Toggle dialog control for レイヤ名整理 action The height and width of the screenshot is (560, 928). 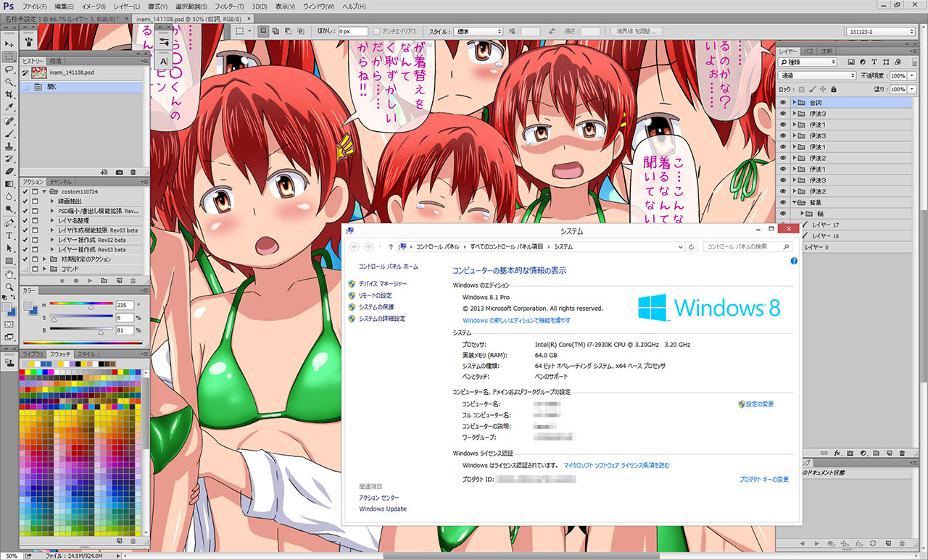click(x=34, y=220)
